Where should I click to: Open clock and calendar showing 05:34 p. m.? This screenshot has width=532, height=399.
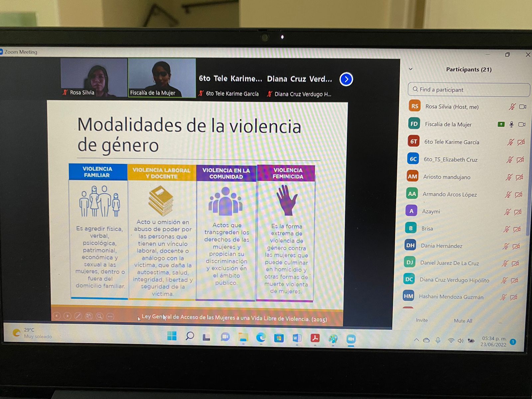[493, 341]
